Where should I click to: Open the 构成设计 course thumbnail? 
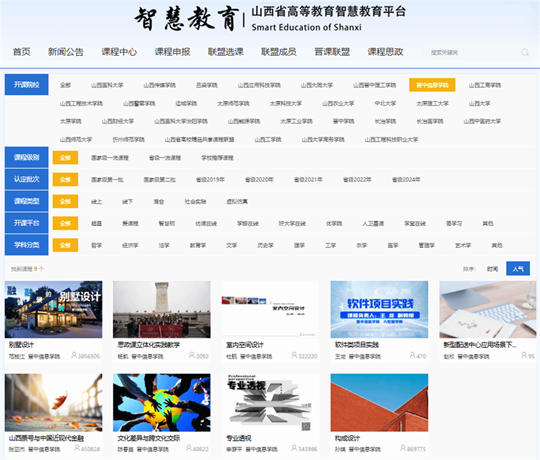(379, 402)
